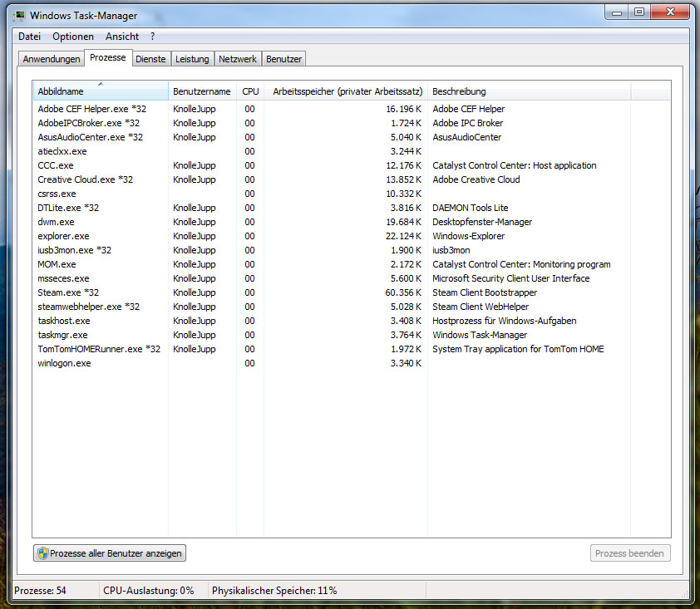The height and width of the screenshot is (609, 700).
Task: Open the ? help menu
Action: point(152,37)
